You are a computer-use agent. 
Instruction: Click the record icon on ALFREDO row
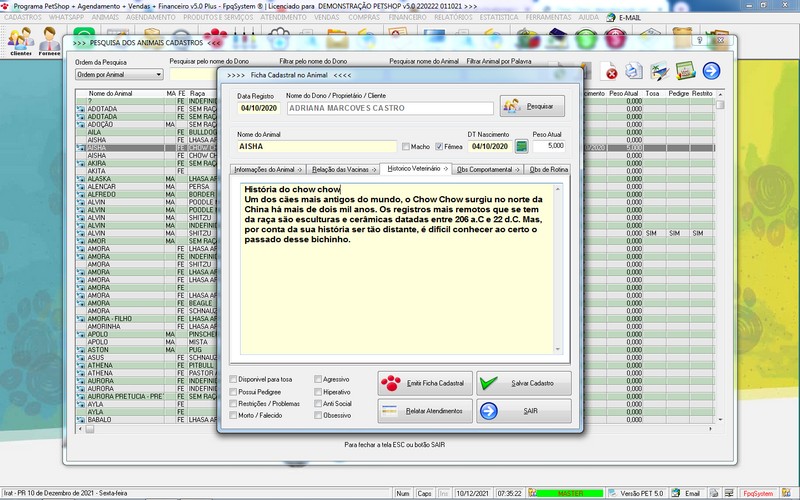click(81, 194)
